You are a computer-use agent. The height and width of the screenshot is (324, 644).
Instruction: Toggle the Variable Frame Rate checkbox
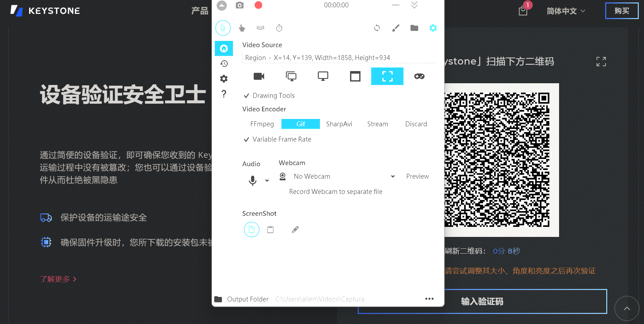click(277, 139)
